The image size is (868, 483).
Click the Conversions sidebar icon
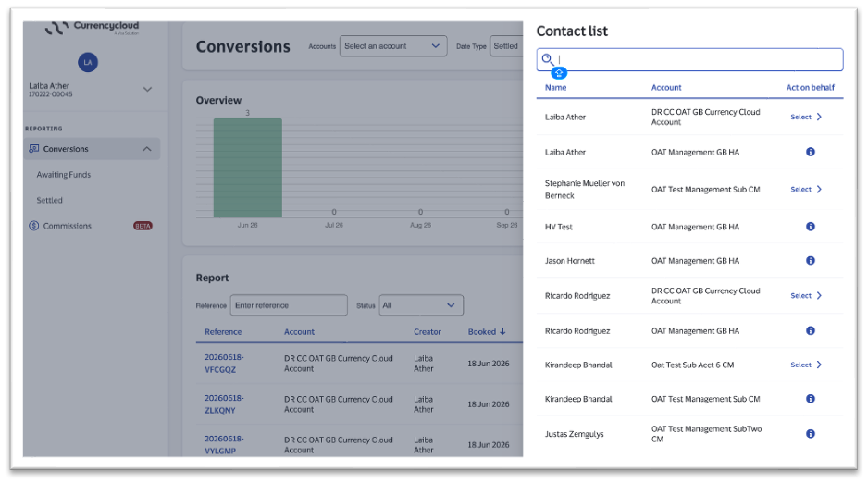[33, 148]
